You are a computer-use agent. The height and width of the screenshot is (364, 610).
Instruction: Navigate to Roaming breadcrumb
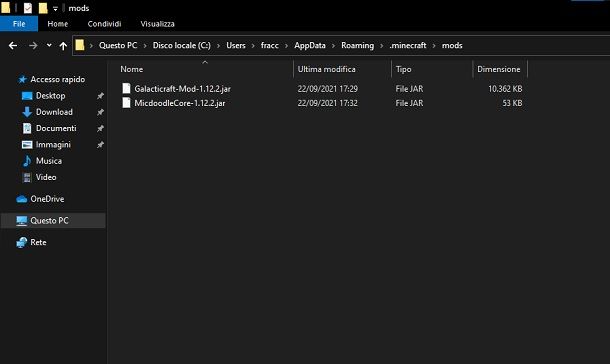(x=358, y=46)
